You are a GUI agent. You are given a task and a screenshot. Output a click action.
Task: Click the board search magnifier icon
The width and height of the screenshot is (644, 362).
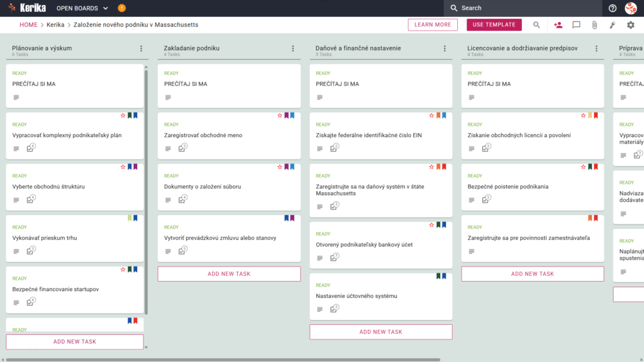536,25
